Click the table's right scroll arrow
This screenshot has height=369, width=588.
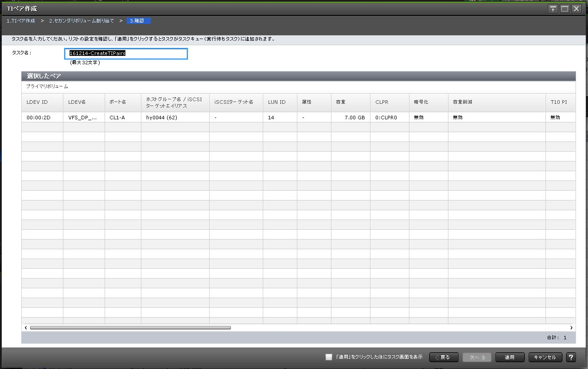(571, 328)
